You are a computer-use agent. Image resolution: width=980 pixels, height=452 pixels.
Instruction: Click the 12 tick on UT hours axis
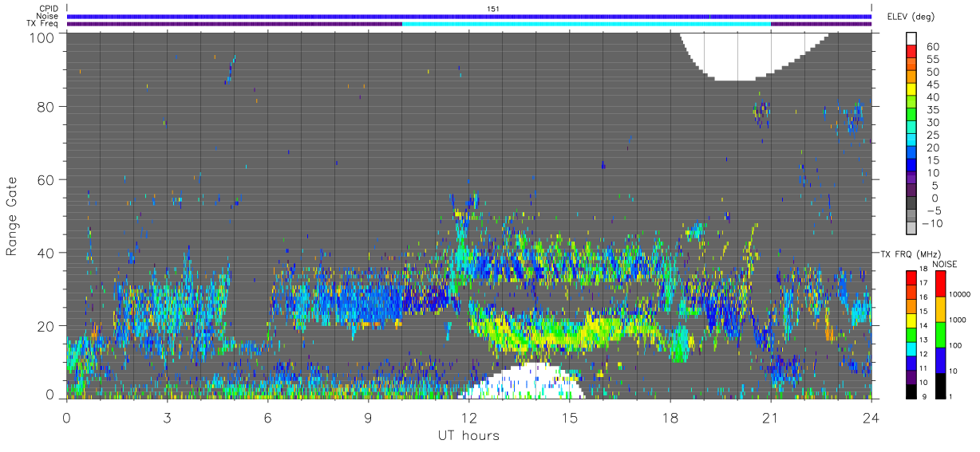(468, 417)
